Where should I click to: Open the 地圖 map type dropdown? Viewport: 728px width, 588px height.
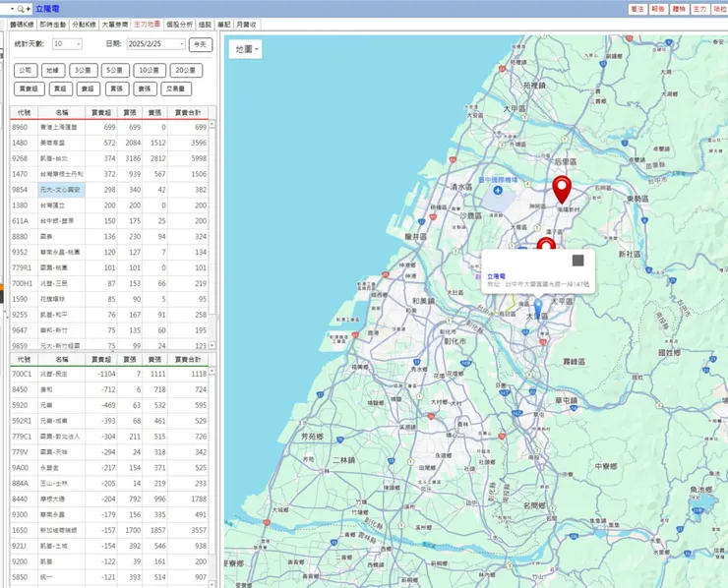point(247,48)
